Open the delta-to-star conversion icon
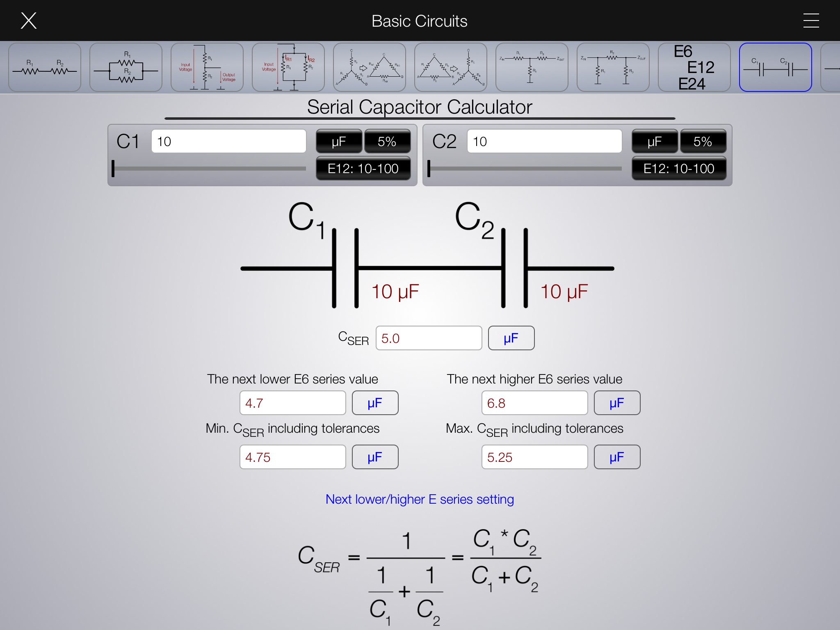The height and width of the screenshot is (630, 840). click(x=450, y=67)
